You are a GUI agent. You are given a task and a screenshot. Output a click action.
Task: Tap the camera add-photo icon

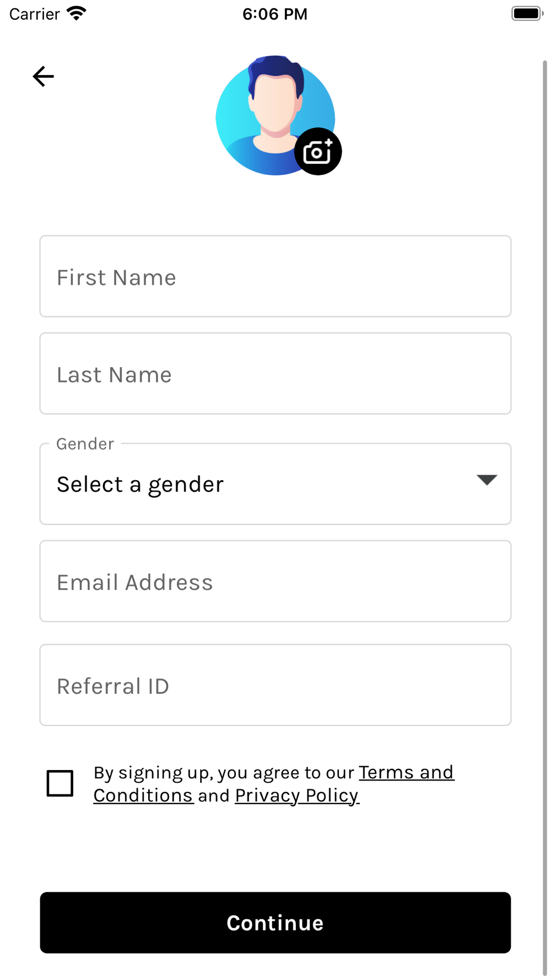coord(318,152)
